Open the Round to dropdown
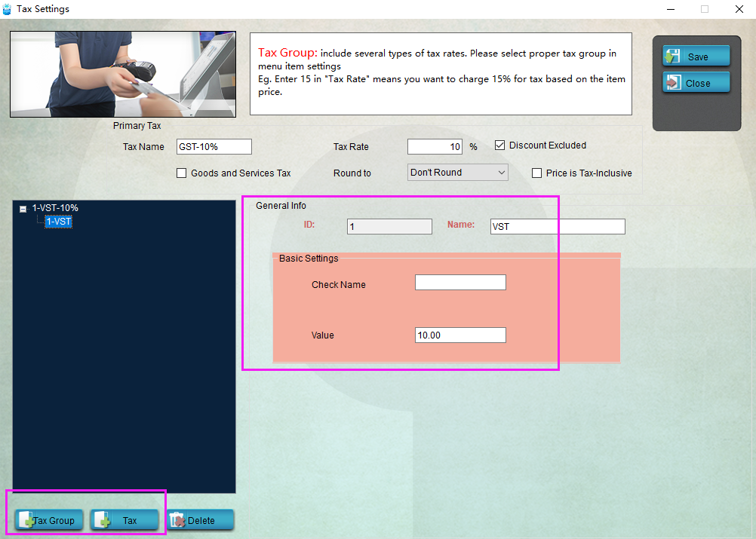Screen dimensions: 756x539 pyautogui.click(x=457, y=173)
